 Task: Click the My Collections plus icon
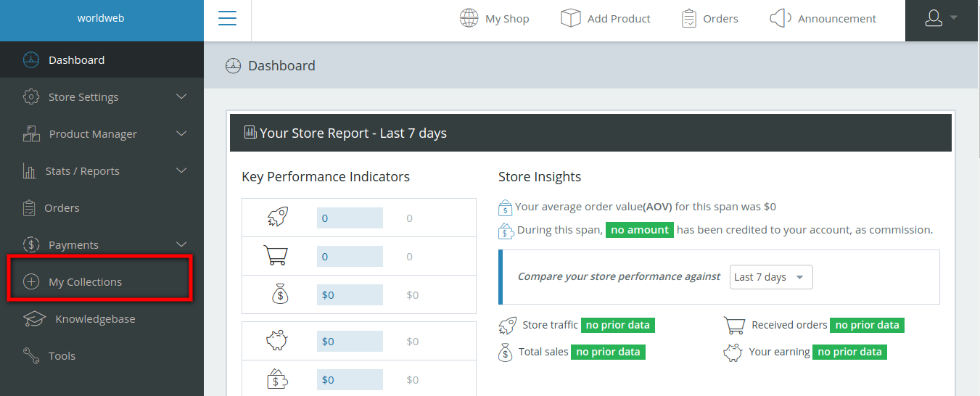click(x=31, y=282)
